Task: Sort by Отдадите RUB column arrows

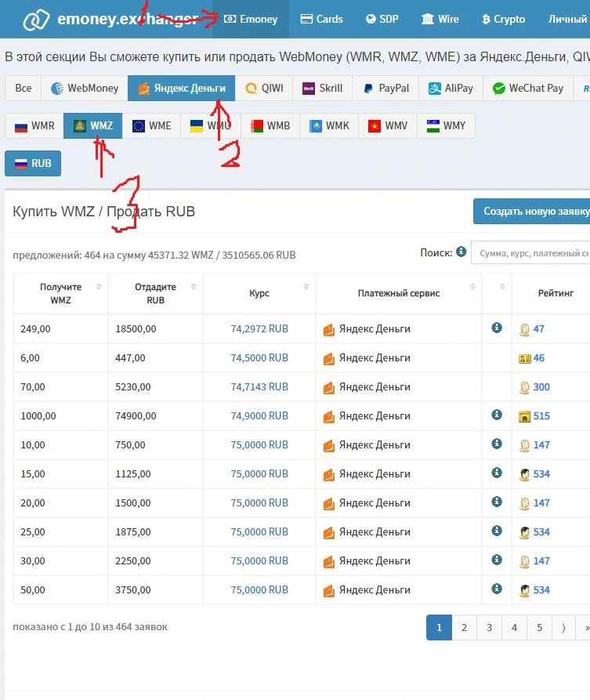Action: coord(194,287)
